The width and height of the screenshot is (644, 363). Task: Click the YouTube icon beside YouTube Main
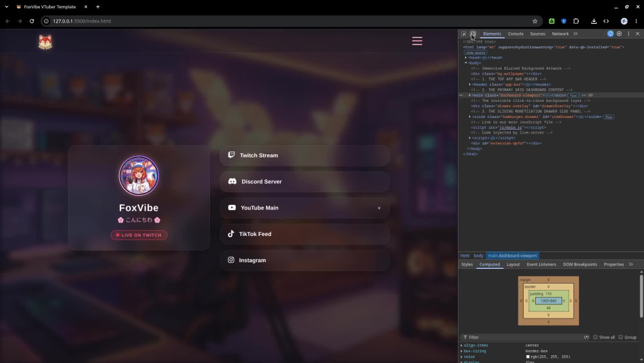(232, 208)
